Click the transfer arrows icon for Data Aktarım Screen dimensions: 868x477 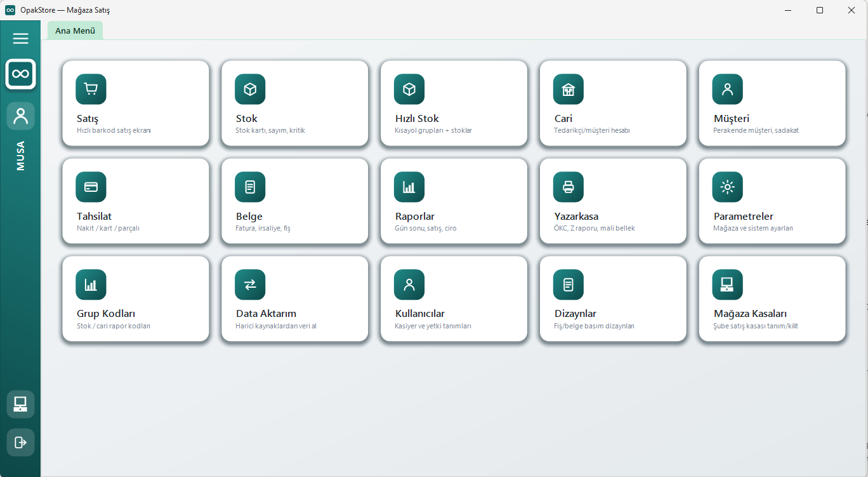pyautogui.click(x=250, y=285)
